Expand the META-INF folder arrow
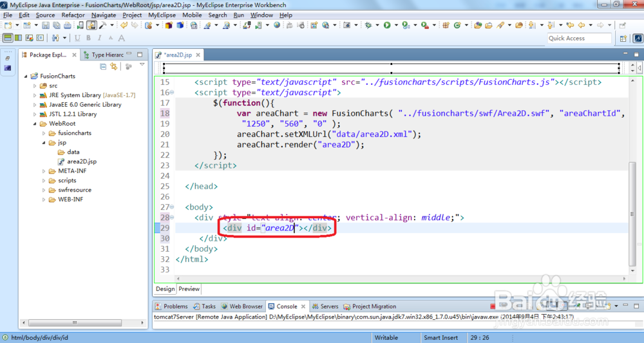The height and width of the screenshot is (343, 644). coord(44,171)
